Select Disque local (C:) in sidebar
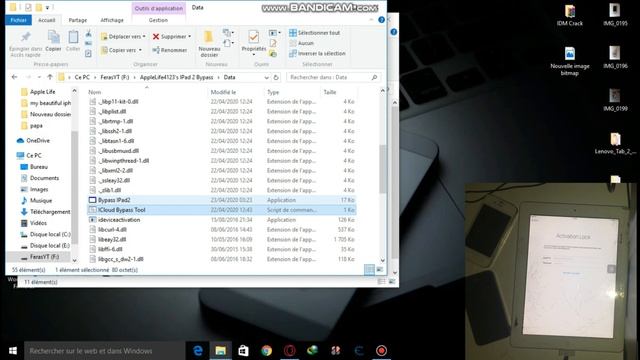 45,234
